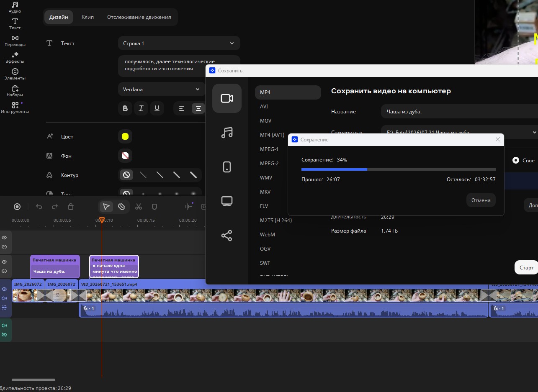The height and width of the screenshot is (392, 538).
Task: Toggle the unlink icon on the audio track
Action: click(4, 335)
